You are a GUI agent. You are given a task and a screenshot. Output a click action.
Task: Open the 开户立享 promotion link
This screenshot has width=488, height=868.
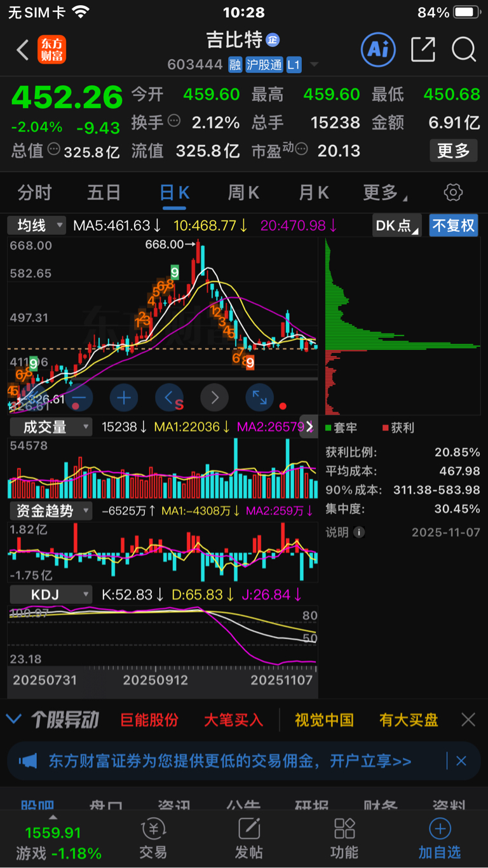370,761
